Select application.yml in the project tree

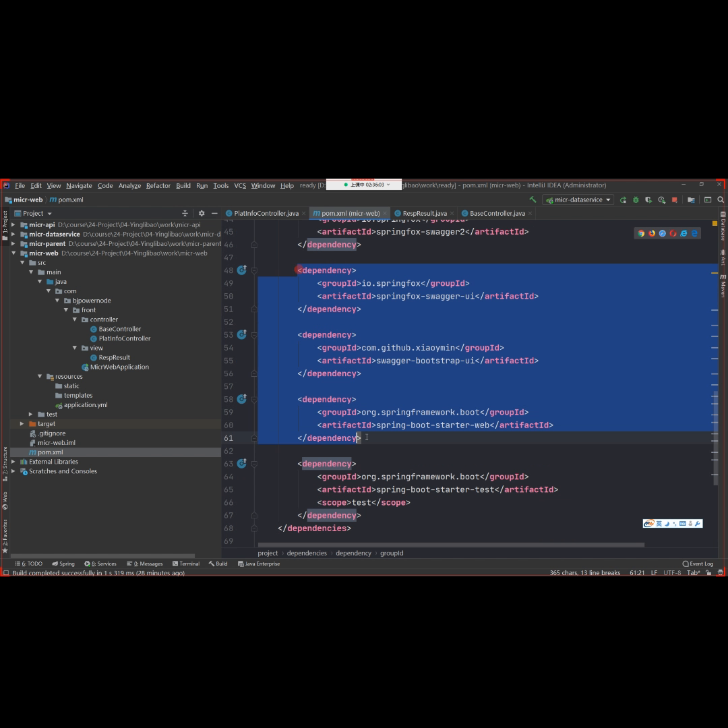pyautogui.click(x=86, y=405)
